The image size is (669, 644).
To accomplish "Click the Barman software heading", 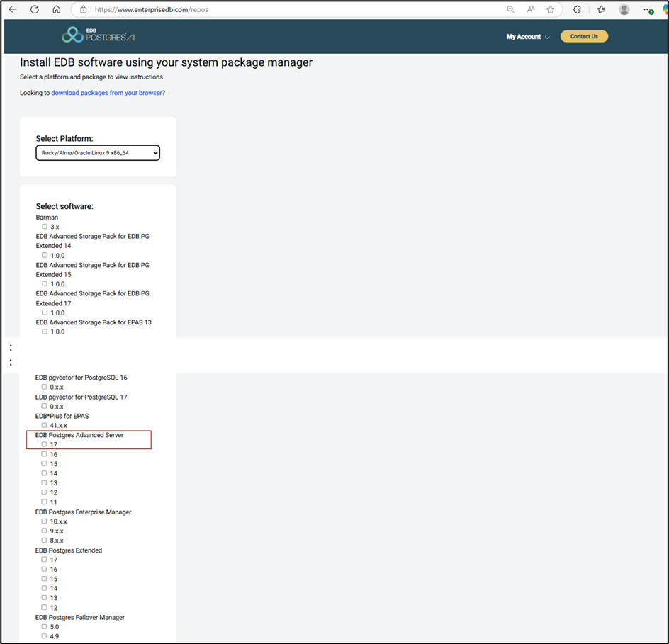I will click(47, 217).
